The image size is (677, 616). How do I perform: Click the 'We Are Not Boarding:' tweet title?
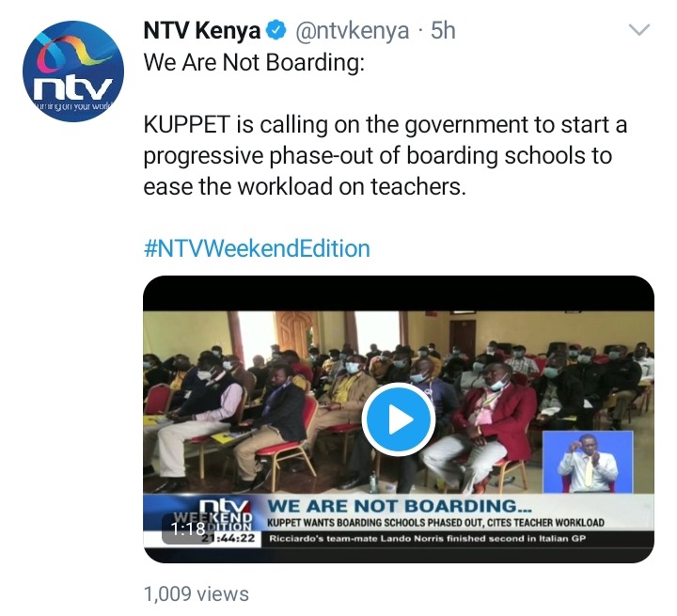tap(254, 62)
